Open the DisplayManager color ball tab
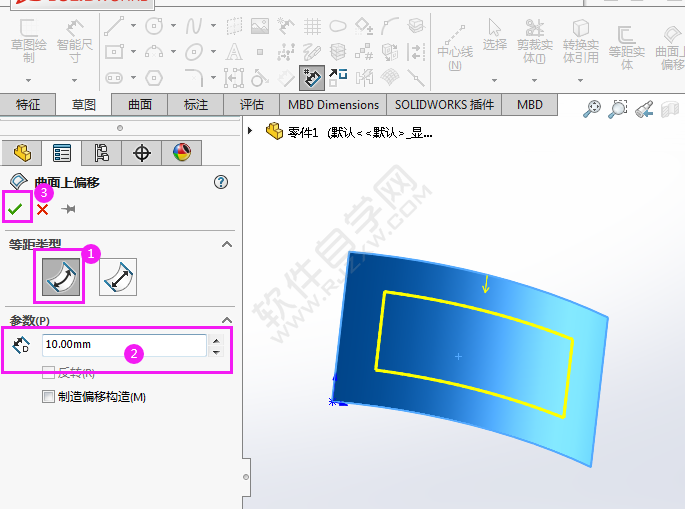Screen dimensions: 685x509 pos(181,153)
